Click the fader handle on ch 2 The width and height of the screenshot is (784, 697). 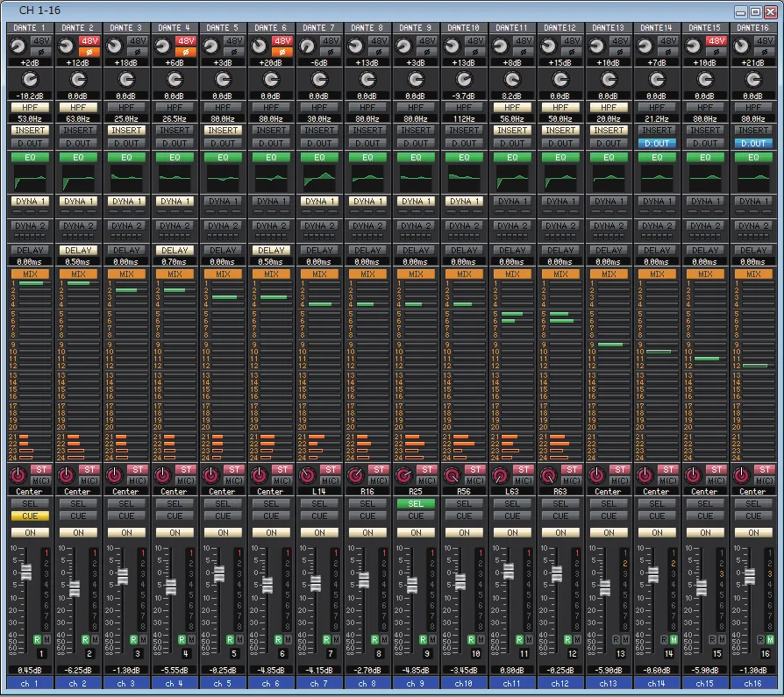[x=75, y=588]
